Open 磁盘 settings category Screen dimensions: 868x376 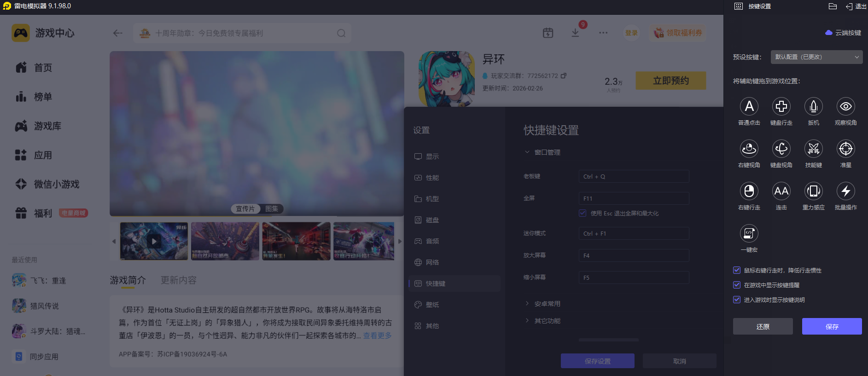(454, 220)
